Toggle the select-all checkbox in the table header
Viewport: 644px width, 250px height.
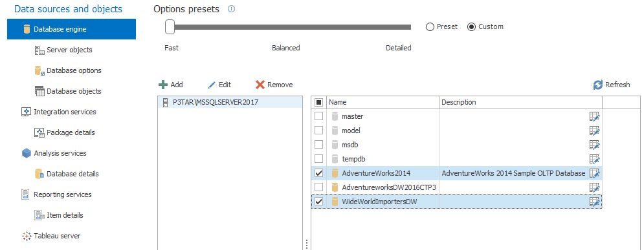(318, 102)
